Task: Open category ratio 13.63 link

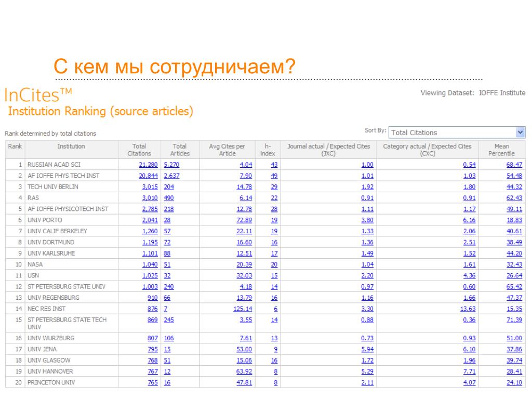Action: pyautogui.click(x=468, y=309)
